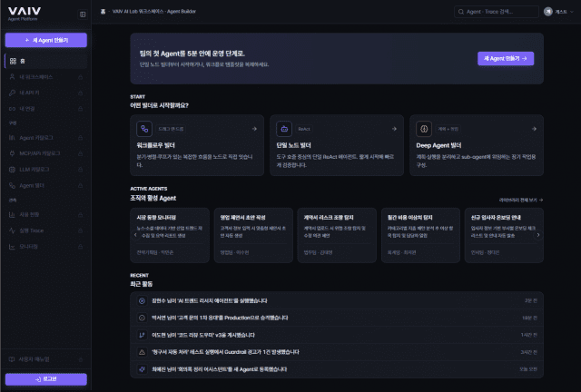This screenshot has width=581, height=392.
Task: Open the 시장 동향 모니터링 agent card
Action: 170,235
